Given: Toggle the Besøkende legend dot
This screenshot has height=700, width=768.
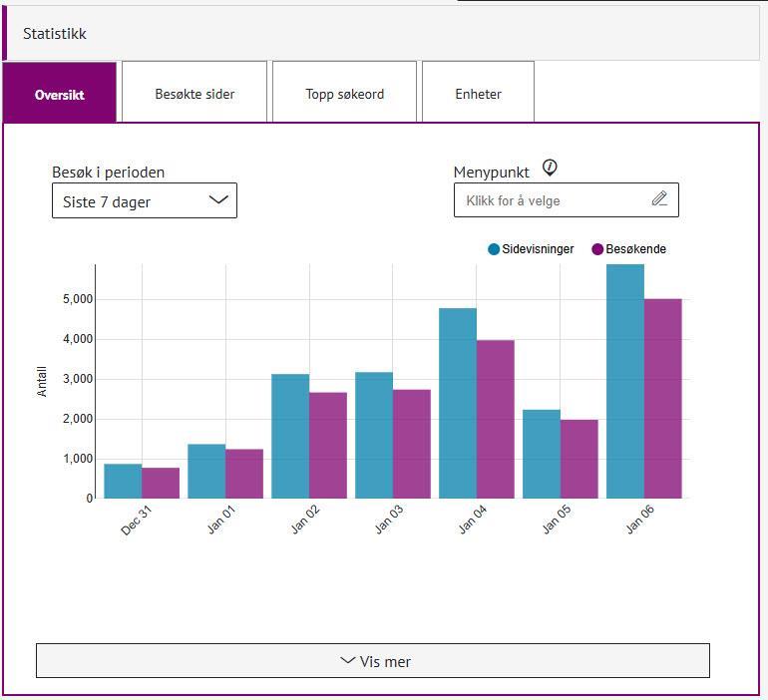Looking at the screenshot, I should [597, 249].
